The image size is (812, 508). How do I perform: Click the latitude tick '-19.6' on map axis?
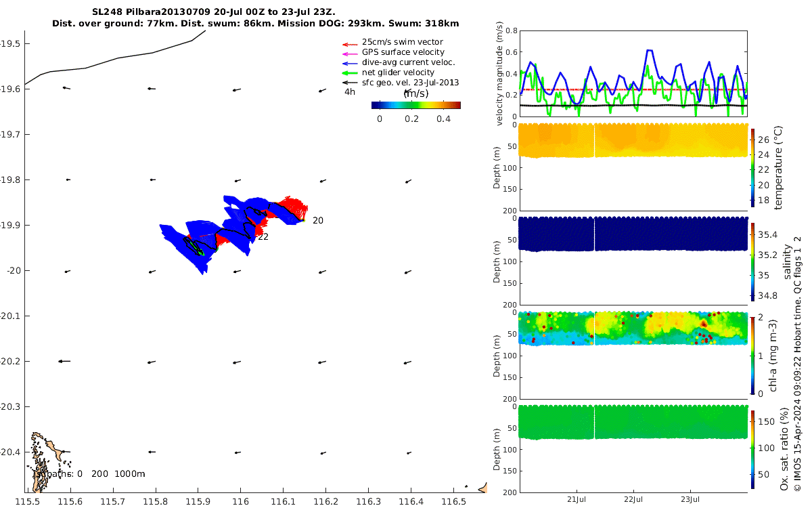tap(10, 89)
